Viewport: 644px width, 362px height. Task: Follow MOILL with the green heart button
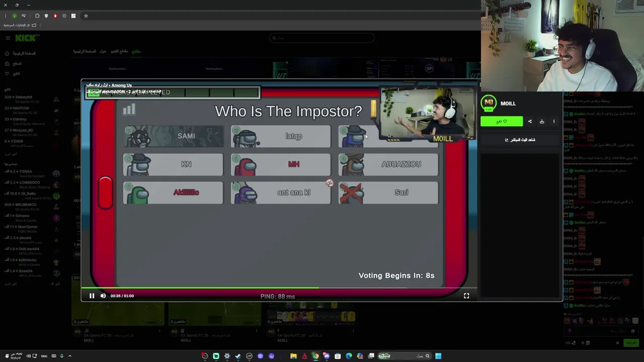tap(502, 121)
